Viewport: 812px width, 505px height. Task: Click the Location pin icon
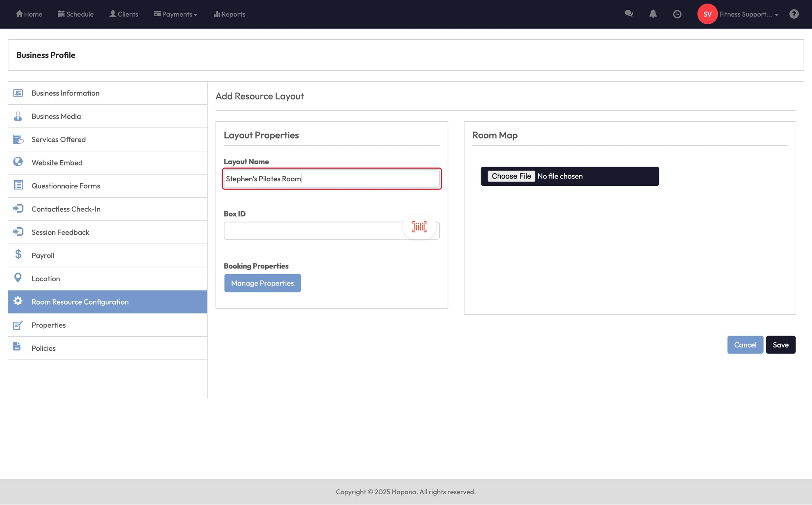tap(18, 278)
